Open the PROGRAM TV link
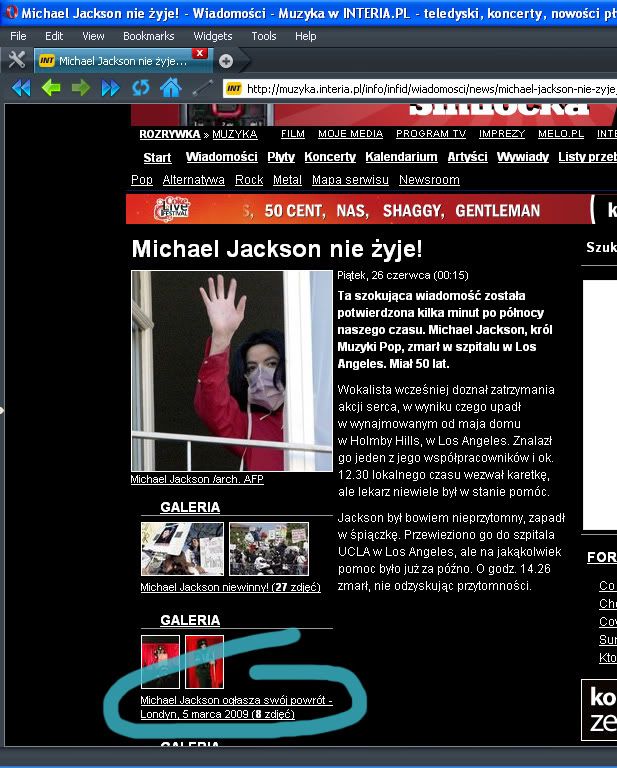 pos(431,134)
